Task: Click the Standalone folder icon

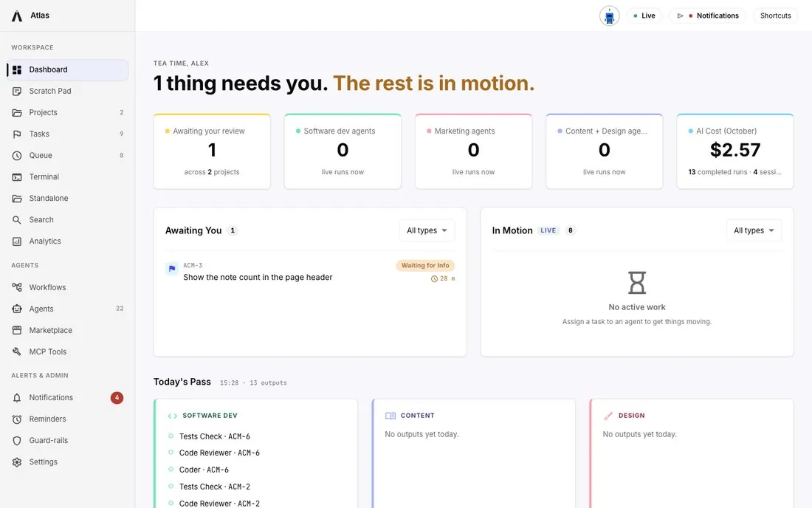Action: tap(17, 199)
